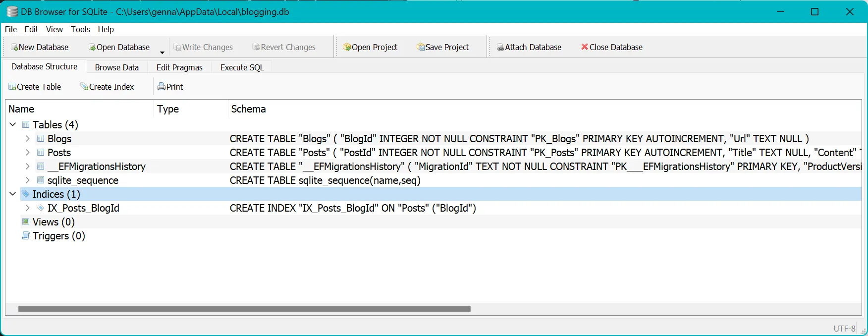This screenshot has height=336, width=868.
Task: Open the View menu
Action: (x=54, y=29)
